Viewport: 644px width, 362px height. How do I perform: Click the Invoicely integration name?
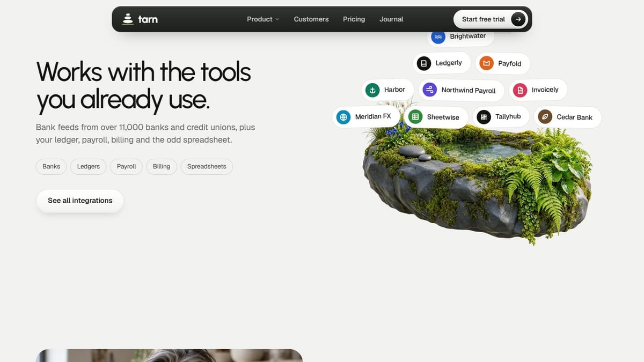click(545, 90)
